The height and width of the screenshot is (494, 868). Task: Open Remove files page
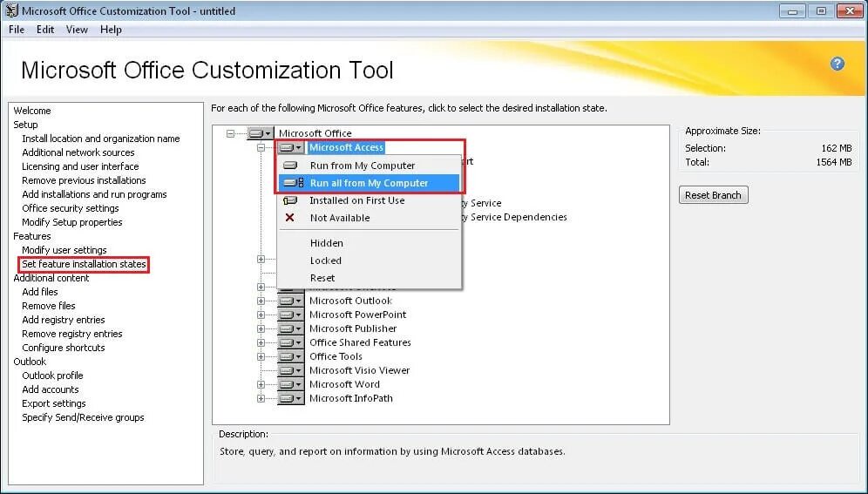pos(49,305)
